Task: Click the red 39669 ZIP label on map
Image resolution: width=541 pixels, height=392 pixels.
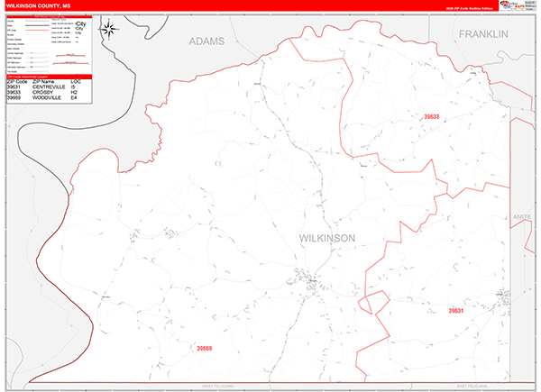Action: (x=205, y=349)
